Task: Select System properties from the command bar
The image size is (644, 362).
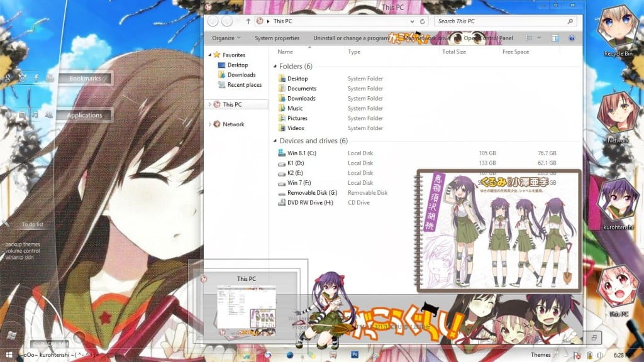Action: coord(277,38)
